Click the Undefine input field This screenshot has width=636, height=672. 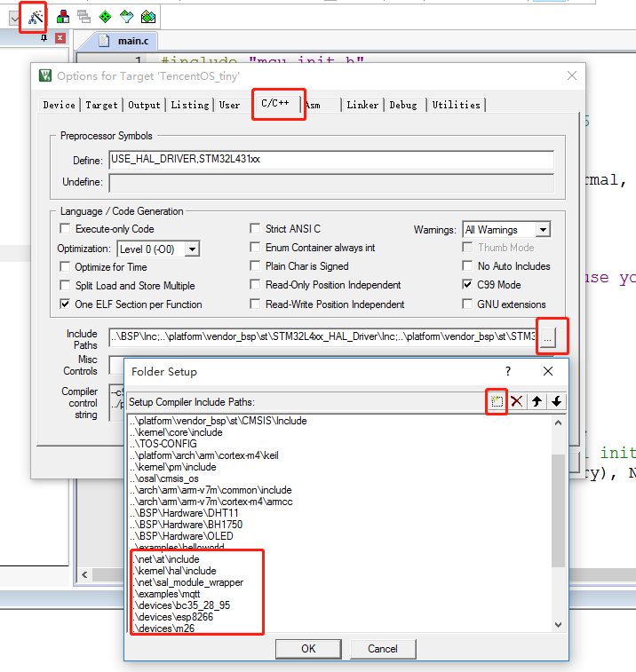pyautogui.click(x=331, y=183)
